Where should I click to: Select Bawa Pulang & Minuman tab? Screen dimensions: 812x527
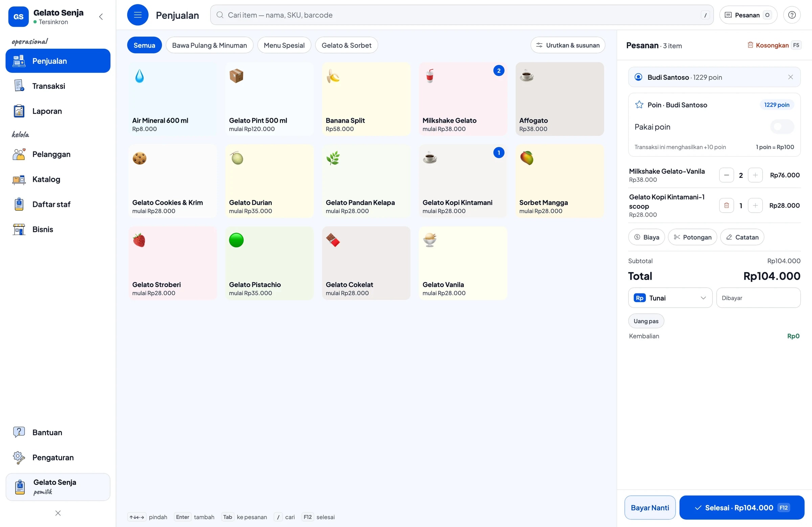[209, 45]
